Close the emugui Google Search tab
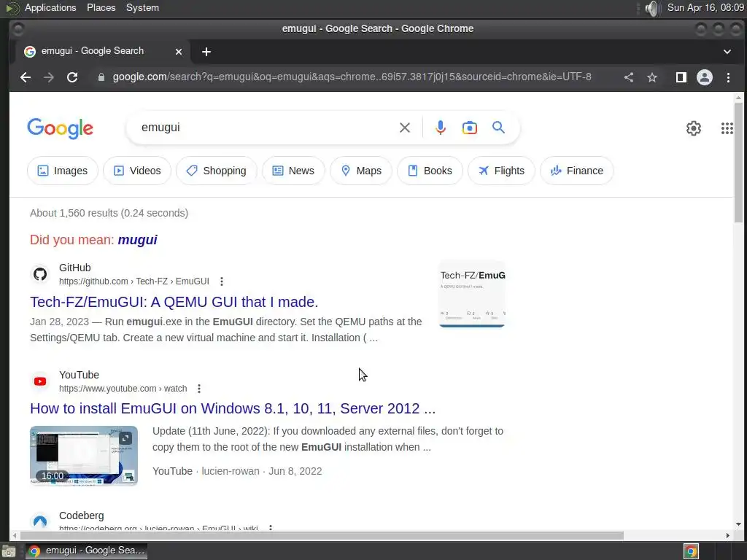 (179, 52)
